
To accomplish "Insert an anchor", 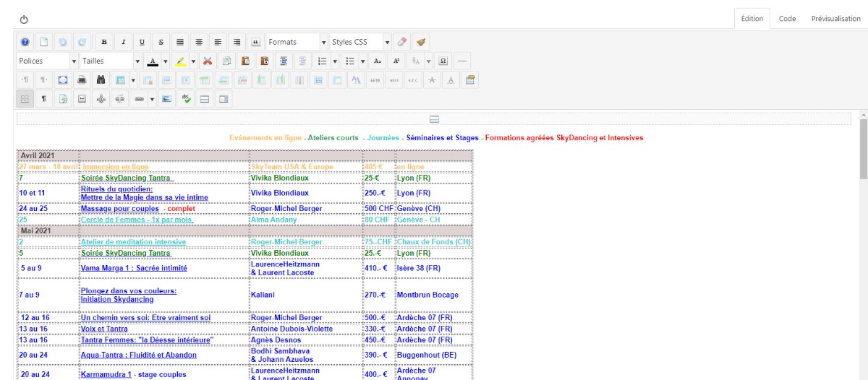I will (x=101, y=98).
